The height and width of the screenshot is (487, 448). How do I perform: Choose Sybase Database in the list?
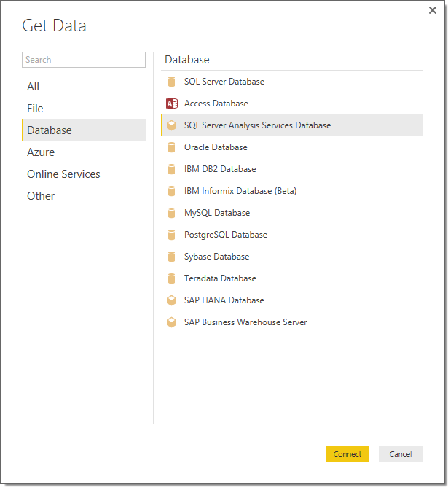point(216,257)
